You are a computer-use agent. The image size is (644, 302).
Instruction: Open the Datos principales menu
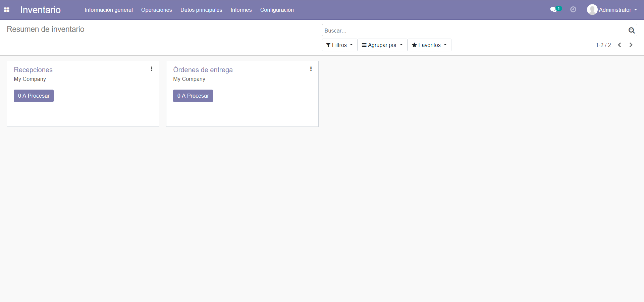[x=201, y=10]
